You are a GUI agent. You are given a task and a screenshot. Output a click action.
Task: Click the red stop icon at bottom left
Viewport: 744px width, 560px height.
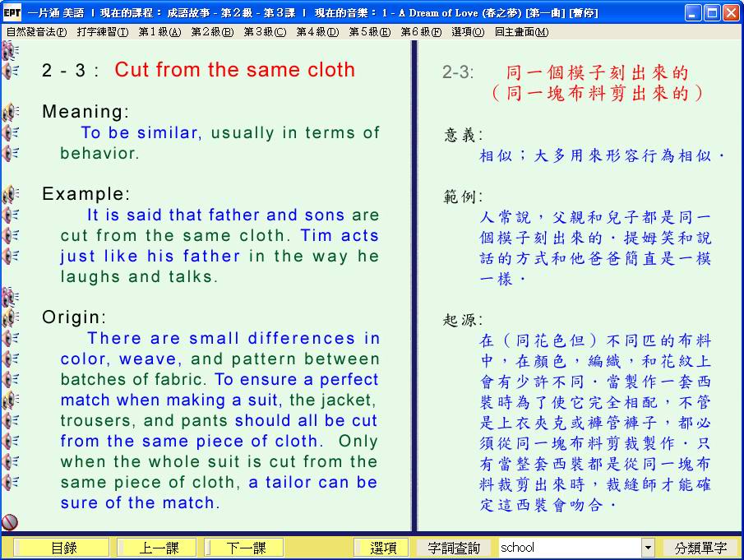click(10, 521)
